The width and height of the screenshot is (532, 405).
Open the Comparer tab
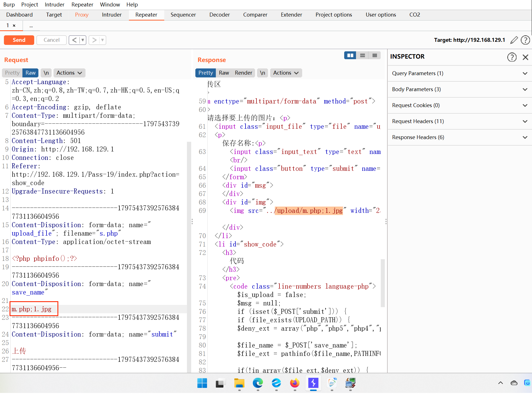(x=255, y=15)
